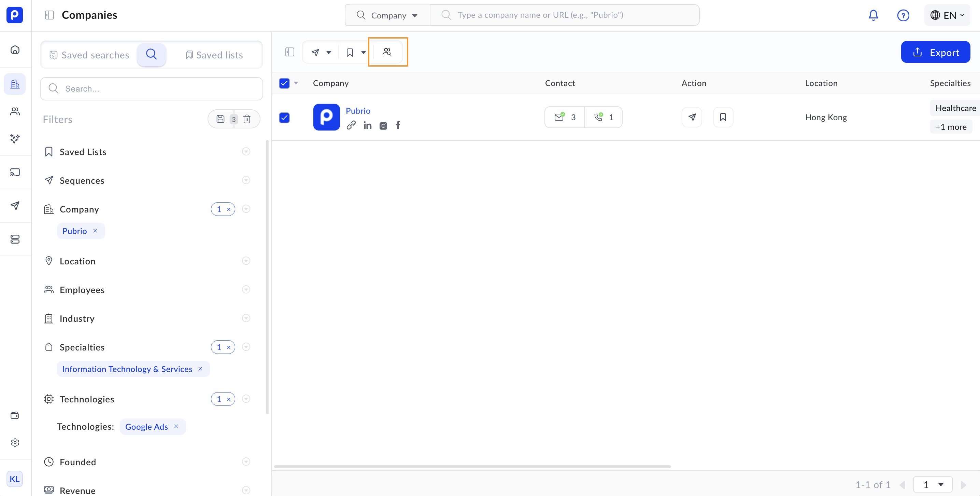The height and width of the screenshot is (496, 980).
Task: Remove the Google Ads technology filter
Action: click(176, 426)
